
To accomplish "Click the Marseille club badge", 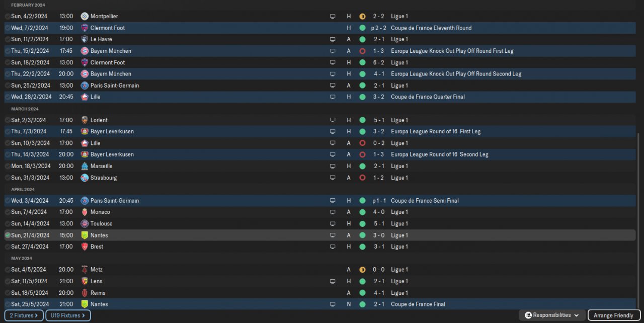I will [x=85, y=166].
